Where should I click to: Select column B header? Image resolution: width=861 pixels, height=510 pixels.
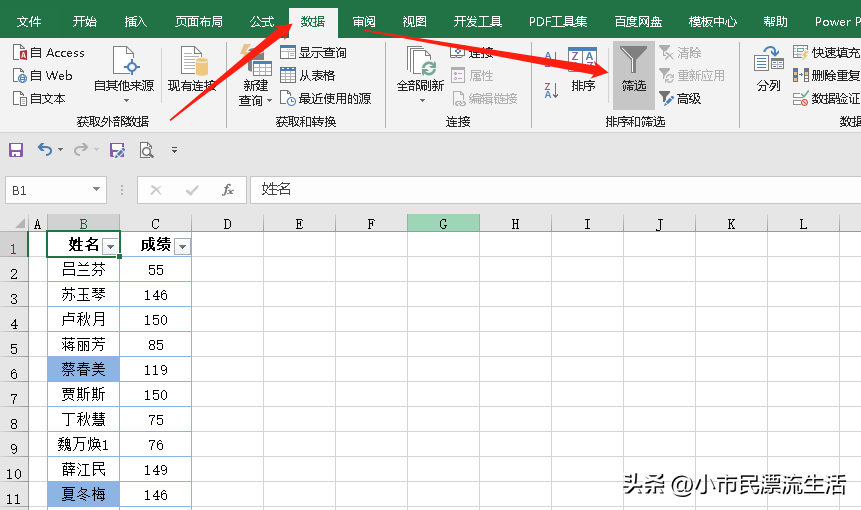point(83,223)
